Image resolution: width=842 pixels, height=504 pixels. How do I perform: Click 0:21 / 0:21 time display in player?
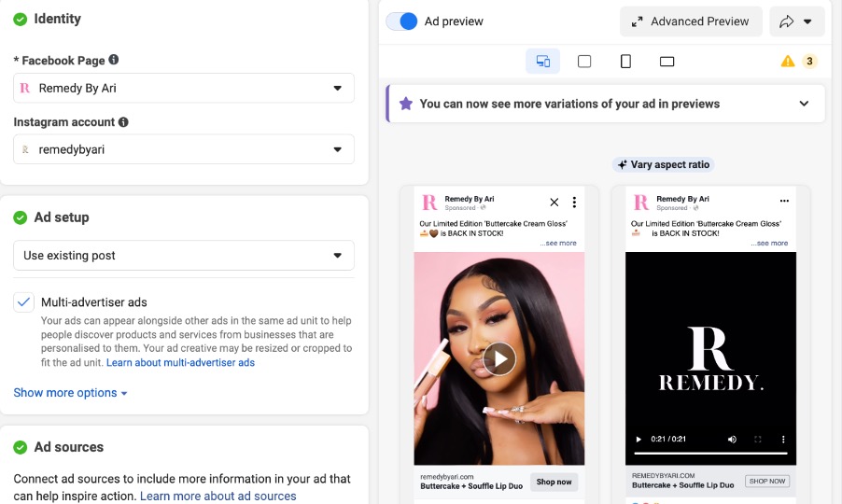tap(668, 439)
